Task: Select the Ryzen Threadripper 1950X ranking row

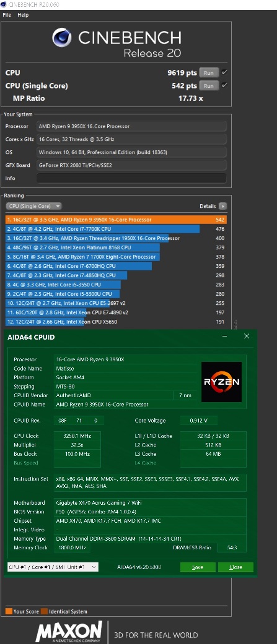Action: (x=116, y=238)
